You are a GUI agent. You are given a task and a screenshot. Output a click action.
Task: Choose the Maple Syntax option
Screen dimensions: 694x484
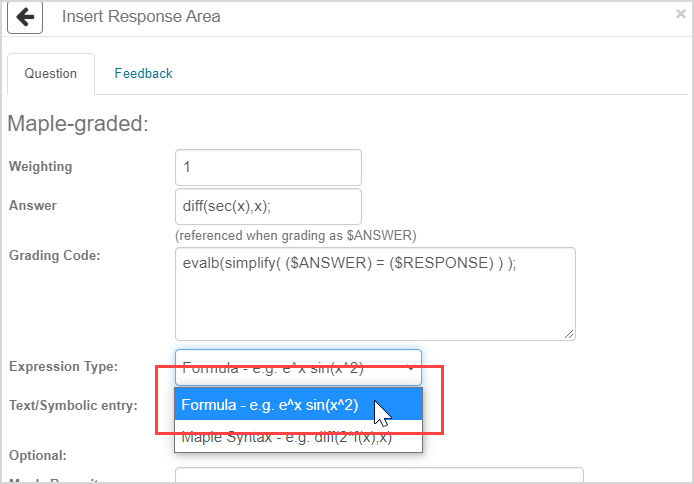tap(286, 436)
